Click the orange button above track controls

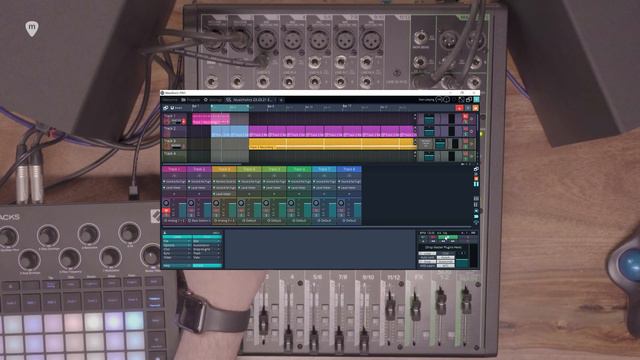click(x=476, y=108)
